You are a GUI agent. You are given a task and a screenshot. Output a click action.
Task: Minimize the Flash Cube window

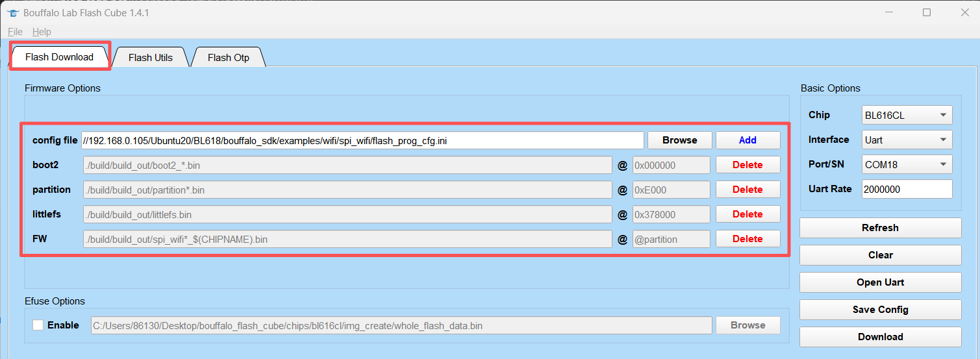[x=890, y=12]
